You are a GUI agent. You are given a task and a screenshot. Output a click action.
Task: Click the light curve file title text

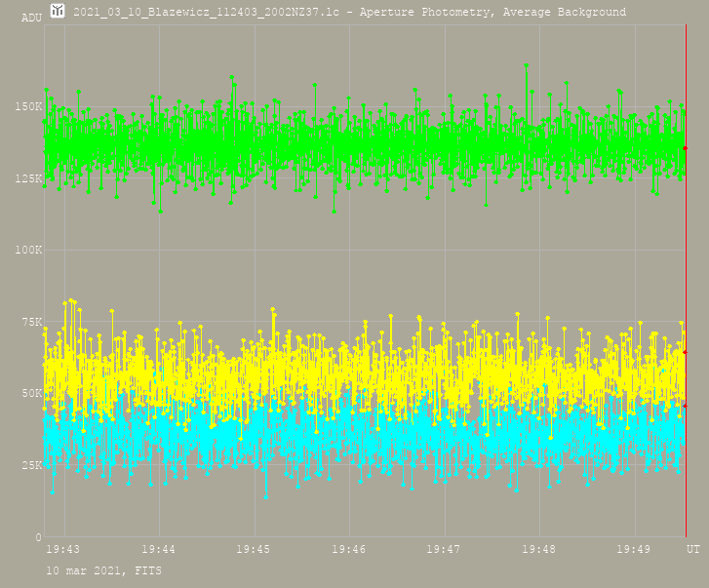[x=349, y=12]
